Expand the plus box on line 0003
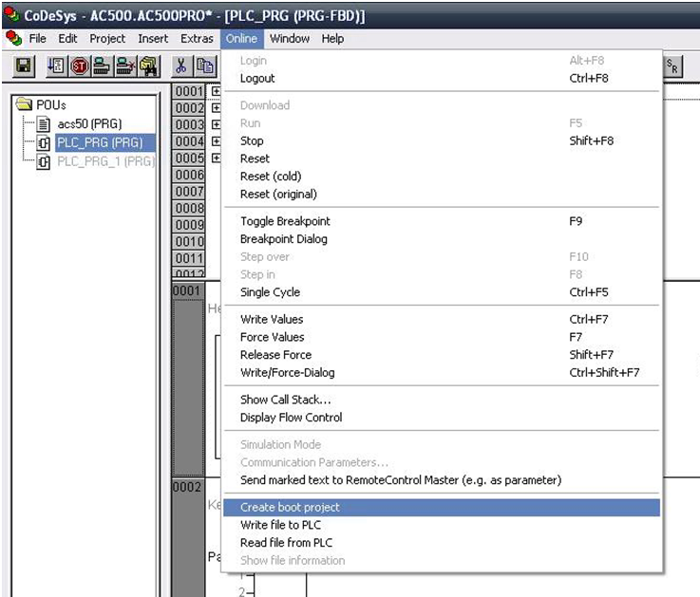The image size is (700, 597). tap(216, 124)
